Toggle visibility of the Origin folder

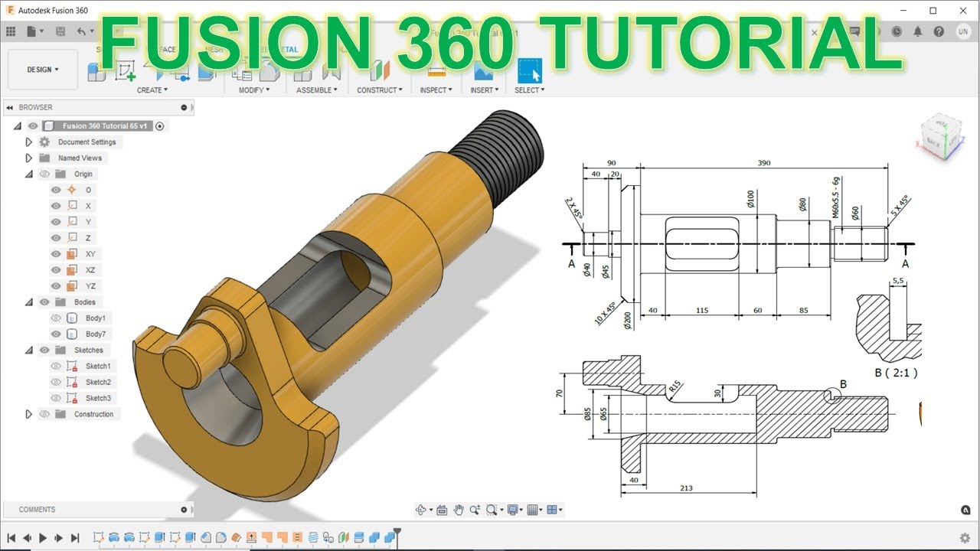pos(44,174)
